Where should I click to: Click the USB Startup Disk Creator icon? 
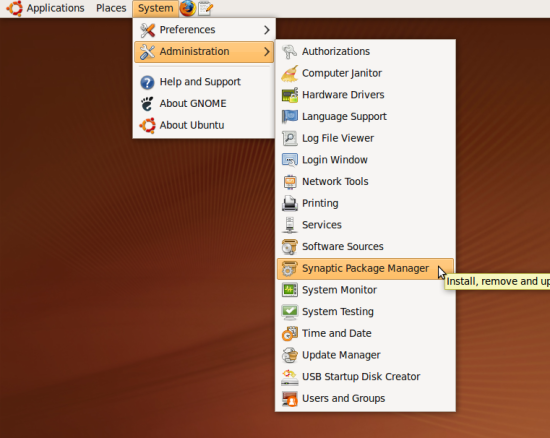[290, 377]
